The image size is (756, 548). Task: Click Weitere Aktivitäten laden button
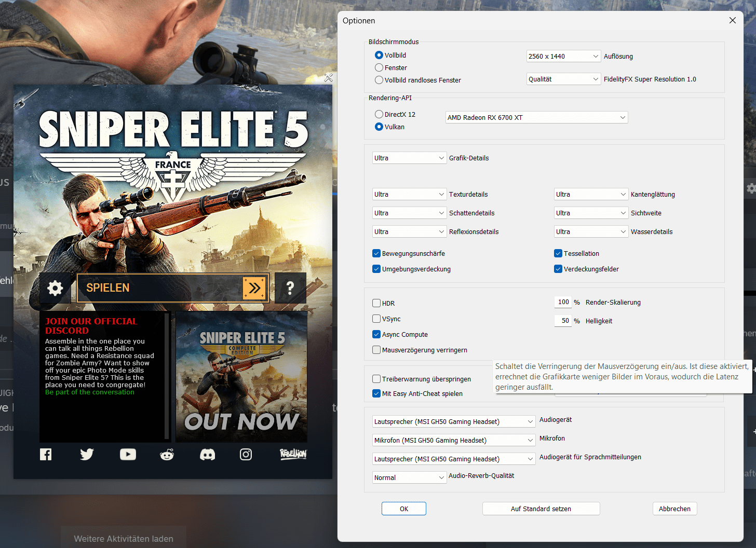click(x=124, y=539)
